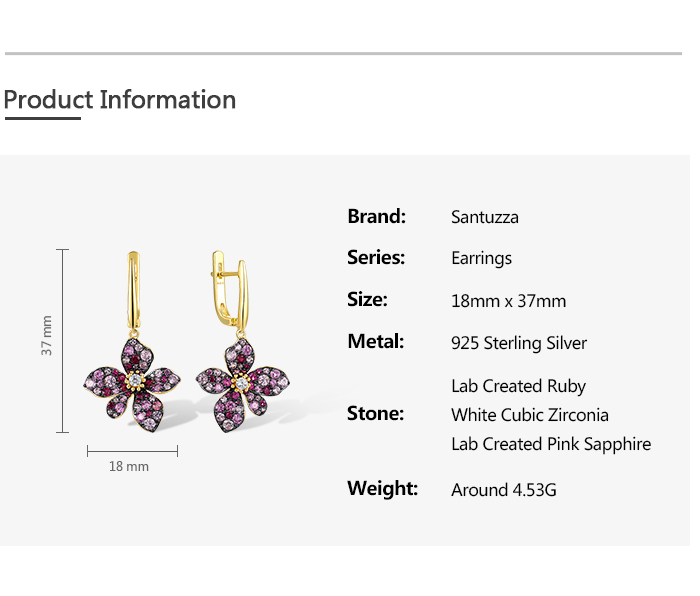Viewport: 700px width, 596px height.
Task: Select the left flower earring image
Action: click(x=132, y=342)
